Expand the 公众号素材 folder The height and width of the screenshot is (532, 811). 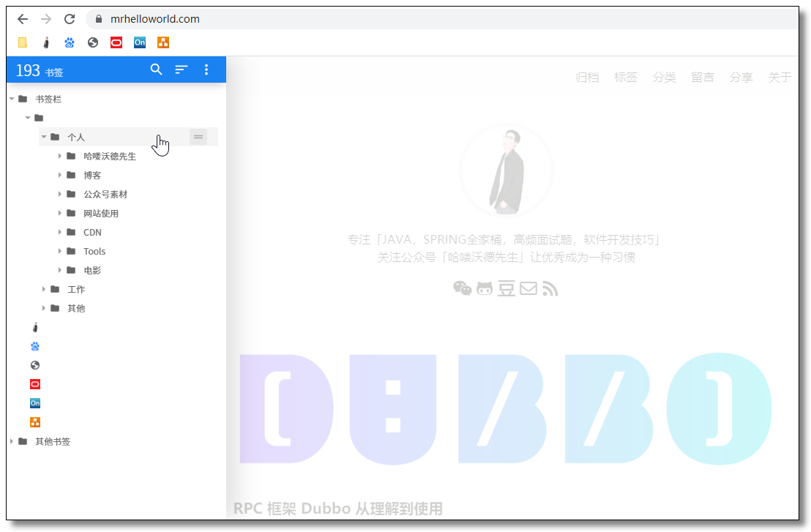59,194
